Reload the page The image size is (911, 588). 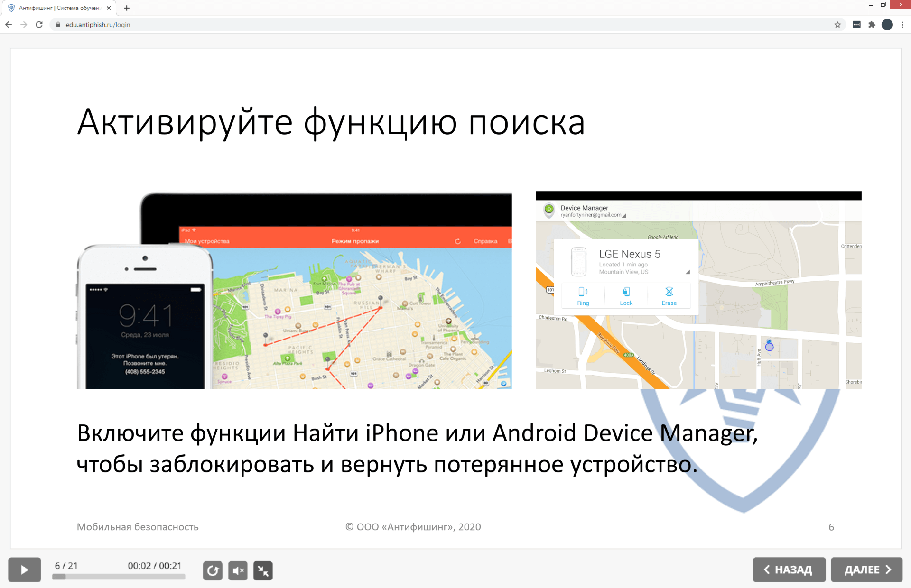39,25
